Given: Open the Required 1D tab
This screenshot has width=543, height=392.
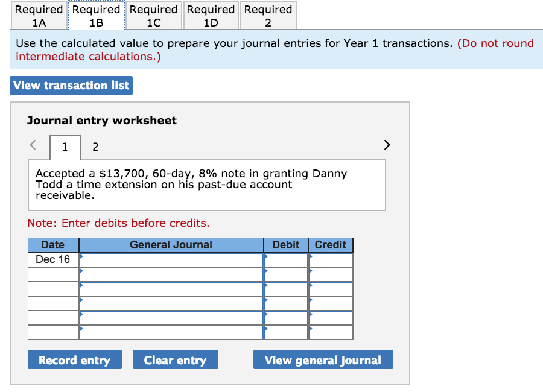Looking at the screenshot, I should click(211, 15).
